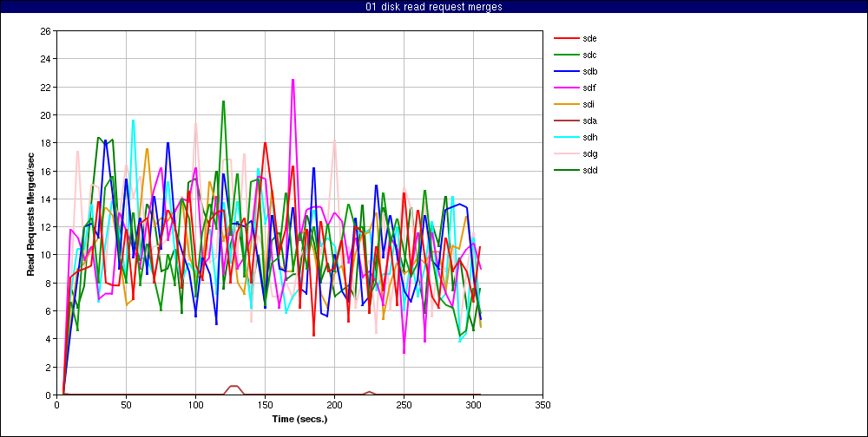Click y-axis tick label 8
The image size is (868, 437).
(x=48, y=283)
